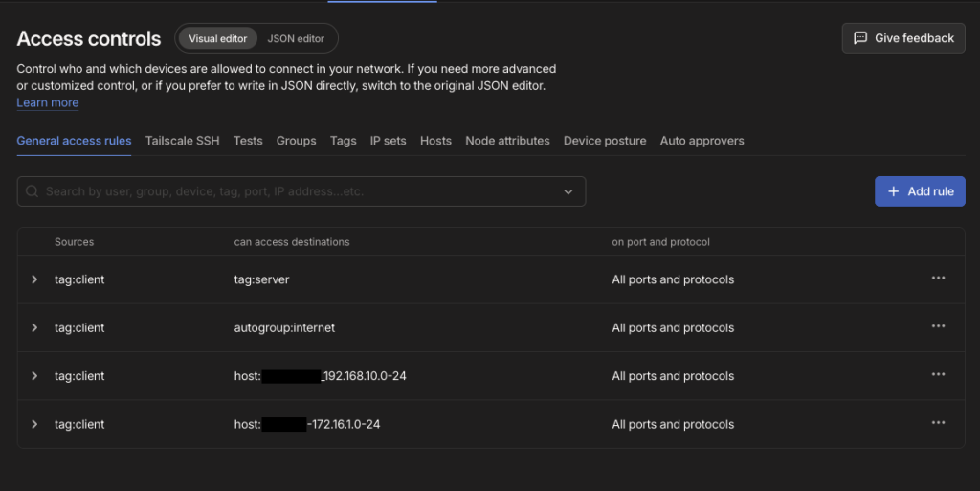
Task: Expand the 172.16.1.0-24 host rule row
Action: 34,424
